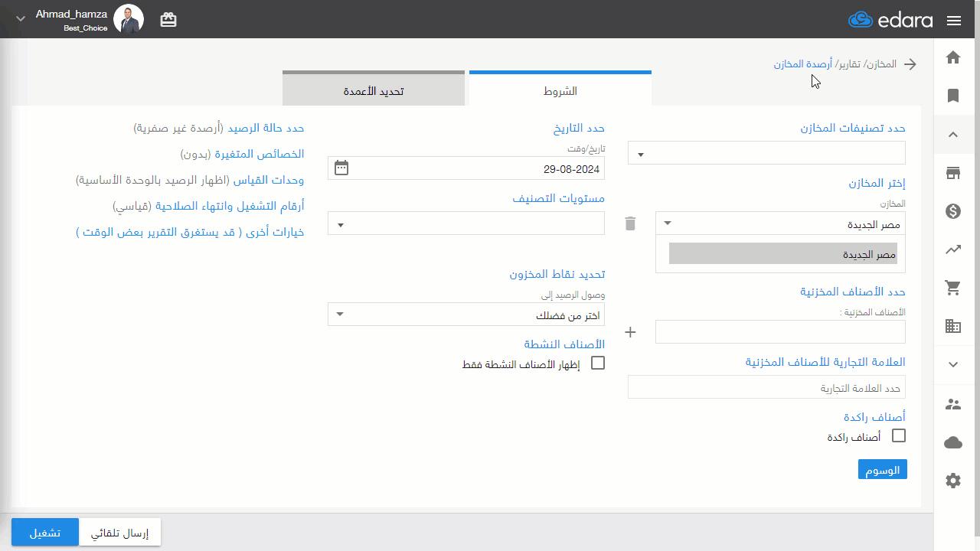Open the people icon in sidebar

coord(953,404)
